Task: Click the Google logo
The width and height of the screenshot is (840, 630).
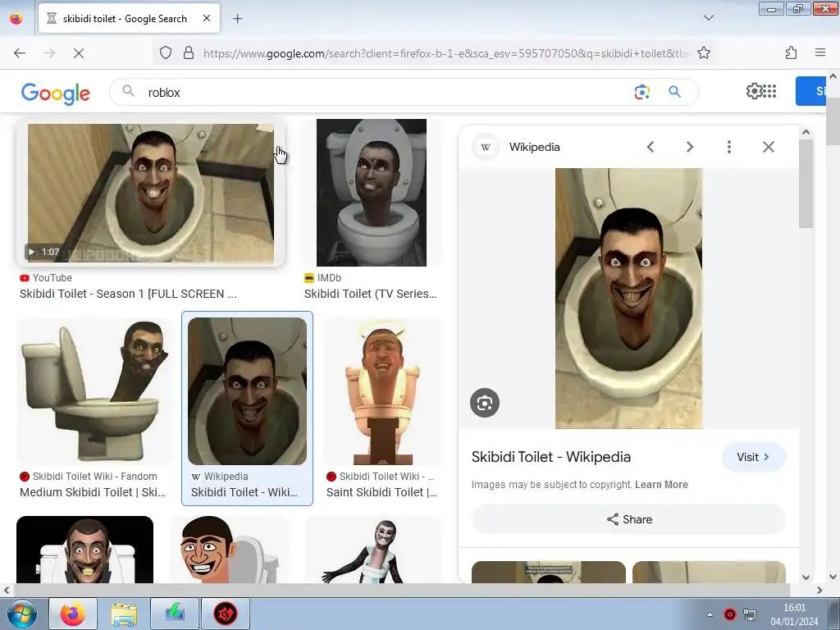Action: point(56,93)
